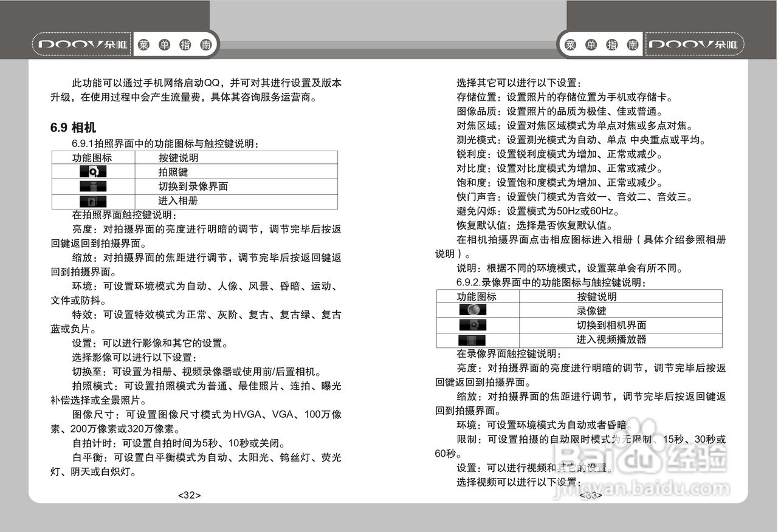Viewport: 778px width, 532px height.
Task: Click the table cell 进入视频播放器
Action: [x=611, y=339]
